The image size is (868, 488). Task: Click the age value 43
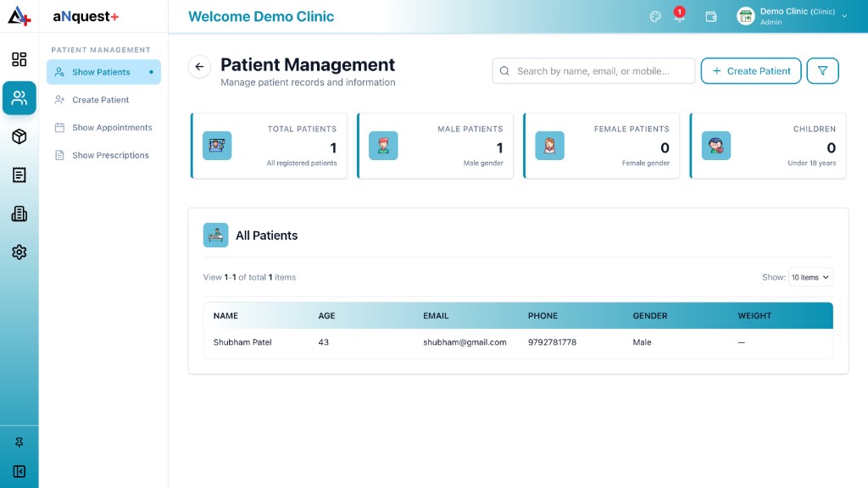coord(323,342)
